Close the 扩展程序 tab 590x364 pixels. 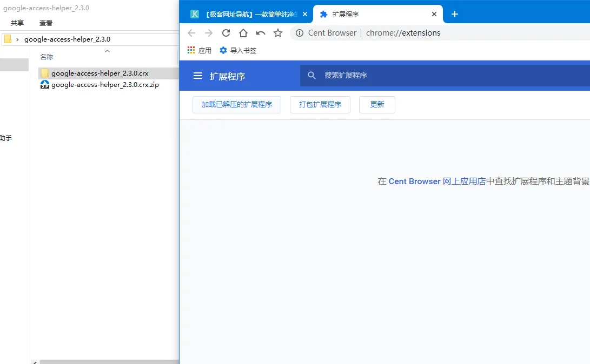(x=434, y=14)
